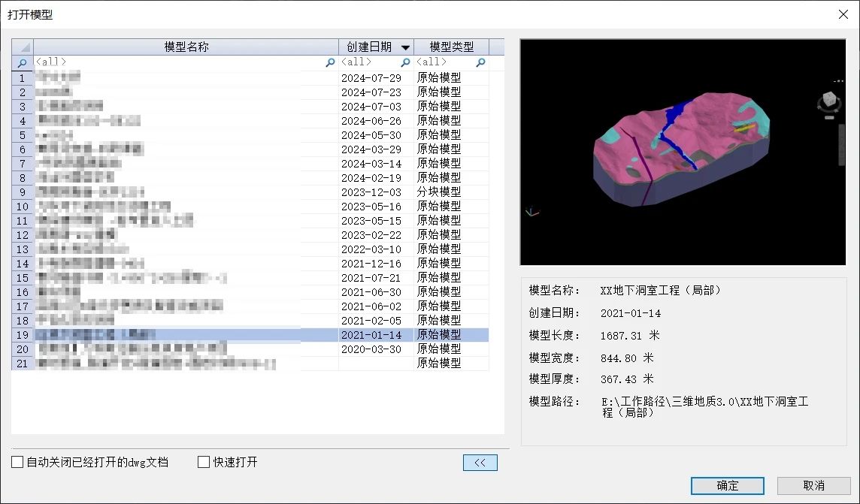Click the search icon in 创建日期 filter

pos(406,63)
